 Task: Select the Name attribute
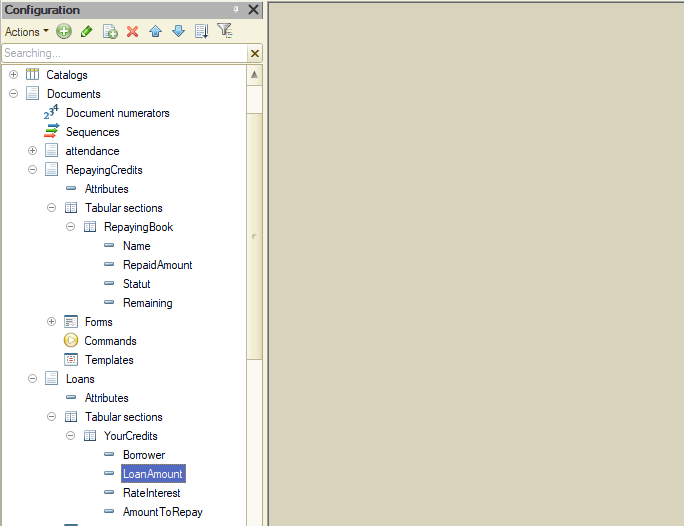(137, 246)
